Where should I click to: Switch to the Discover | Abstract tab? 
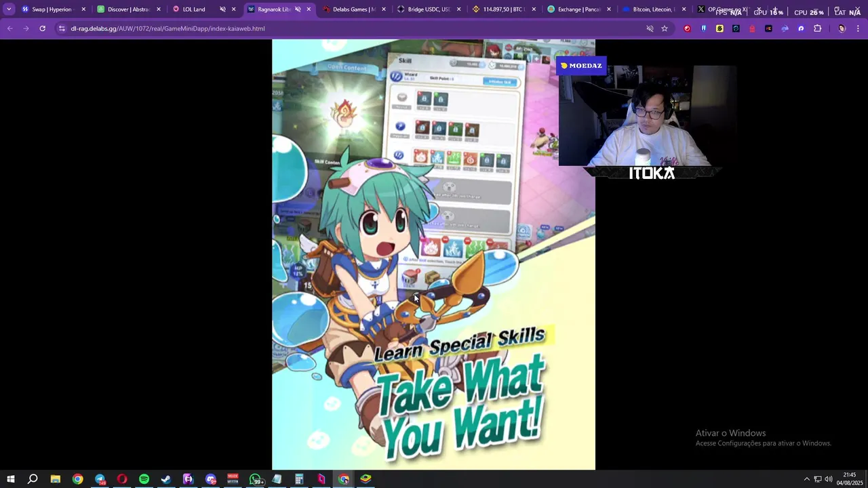point(128,9)
